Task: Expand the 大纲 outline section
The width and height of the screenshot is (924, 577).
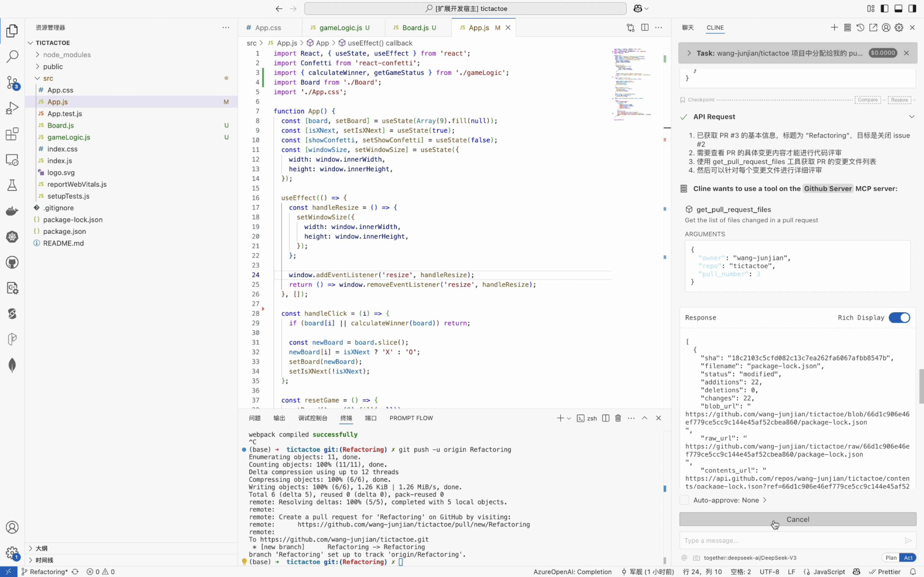Action: tap(41, 548)
